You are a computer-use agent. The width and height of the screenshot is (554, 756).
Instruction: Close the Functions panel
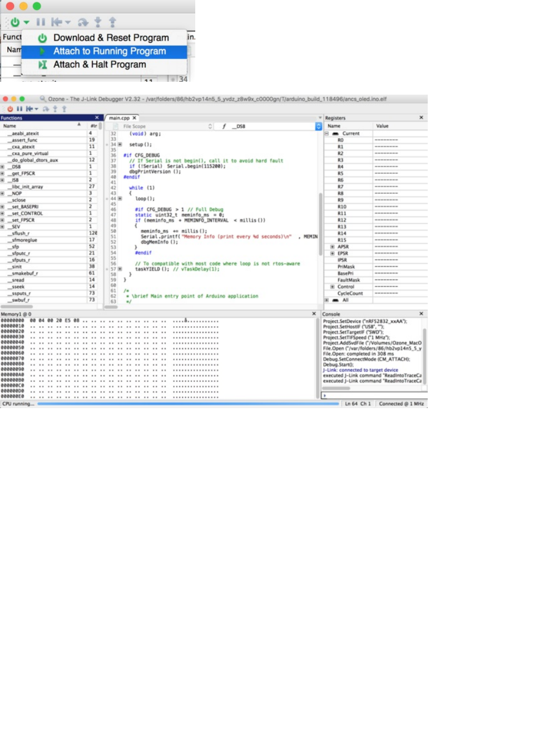pyautogui.click(x=97, y=118)
